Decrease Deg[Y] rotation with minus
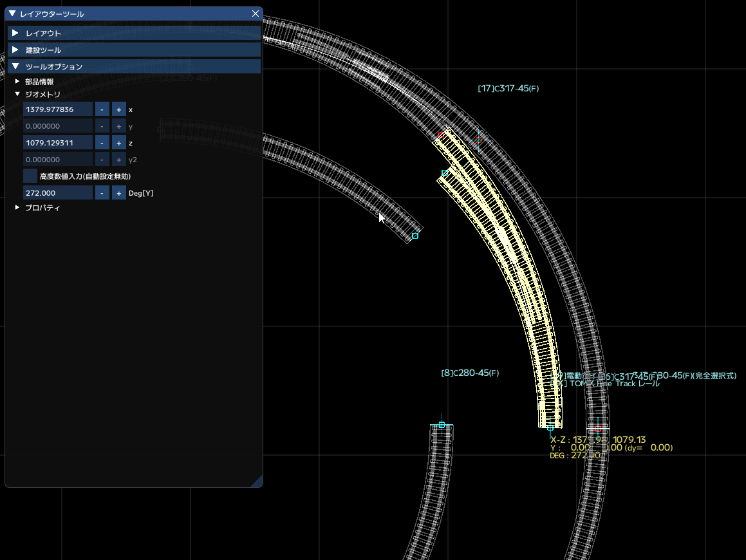The width and height of the screenshot is (746, 560). tap(102, 192)
